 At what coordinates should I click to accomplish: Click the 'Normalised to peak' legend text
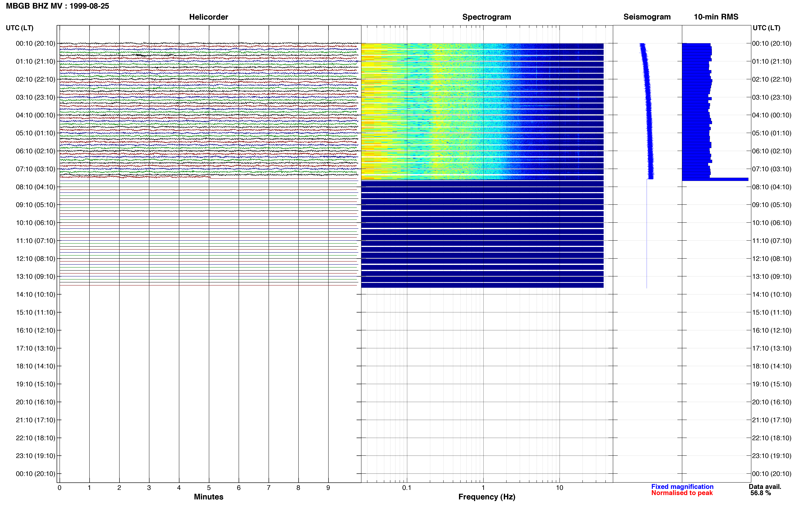[682, 493]
